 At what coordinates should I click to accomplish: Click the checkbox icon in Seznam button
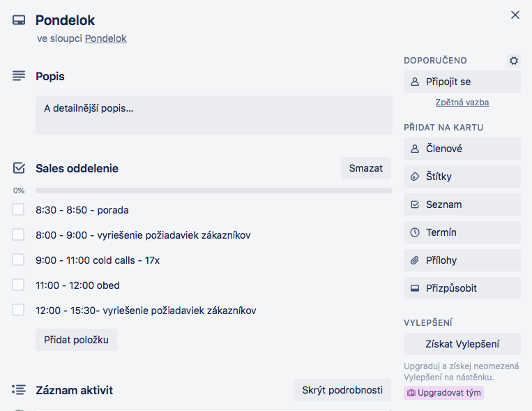click(415, 204)
